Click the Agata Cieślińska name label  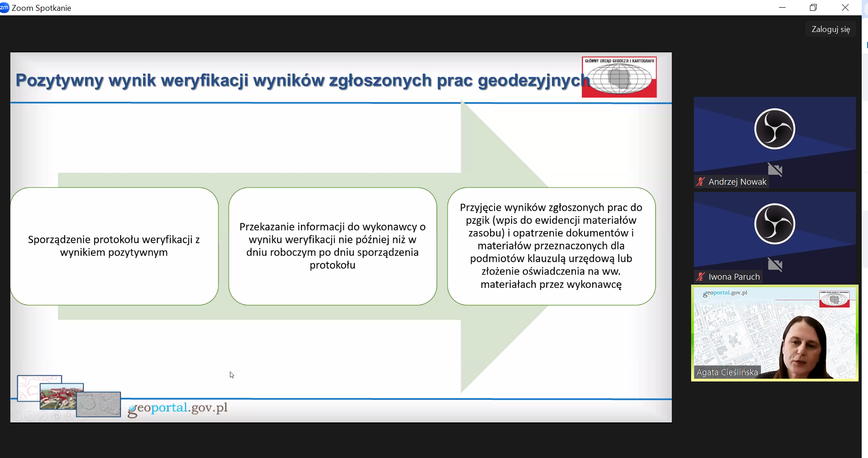[x=727, y=372]
